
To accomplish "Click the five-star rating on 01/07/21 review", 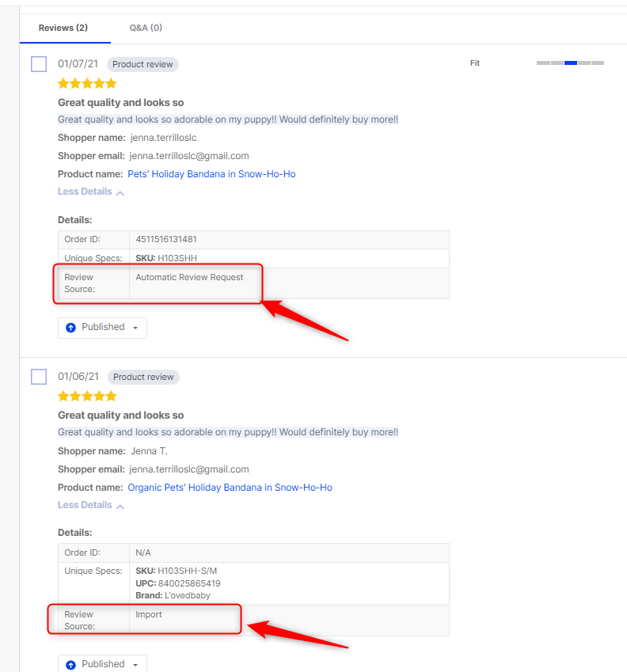I will pos(87,84).
